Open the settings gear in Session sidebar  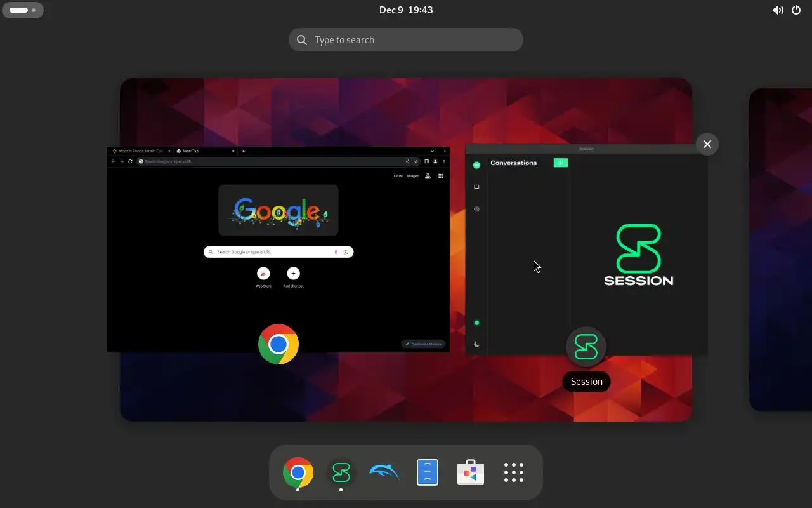click(x=476, y=209)
